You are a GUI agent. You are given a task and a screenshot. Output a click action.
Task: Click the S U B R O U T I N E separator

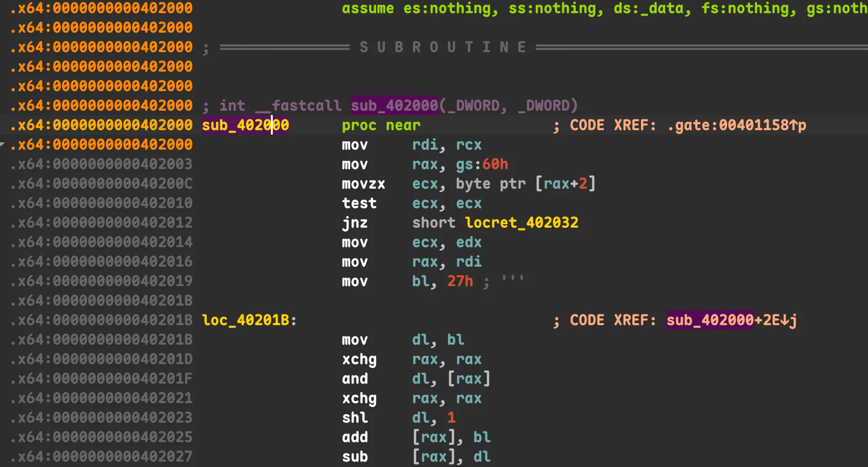coord(443,47)
